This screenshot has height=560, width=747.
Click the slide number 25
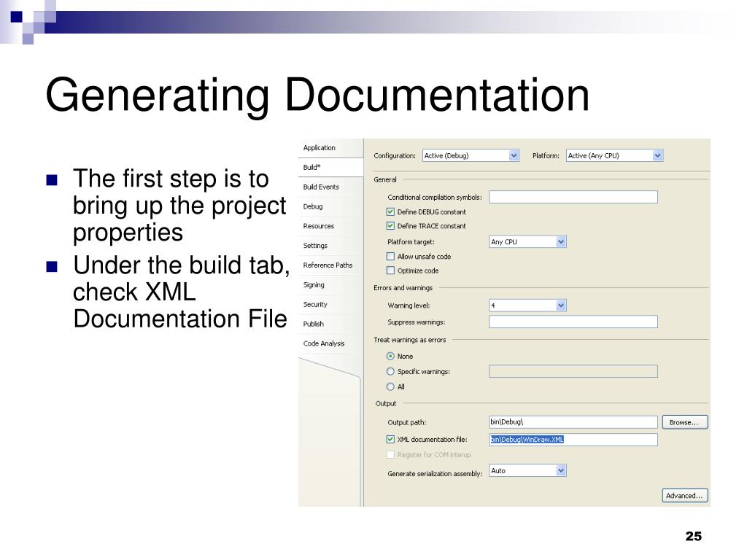(x=694, y=536)
